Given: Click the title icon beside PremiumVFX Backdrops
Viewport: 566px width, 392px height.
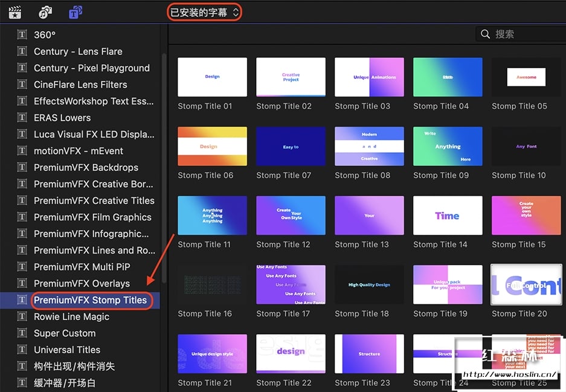Looking at the screenshot, I should pos(22,167).
